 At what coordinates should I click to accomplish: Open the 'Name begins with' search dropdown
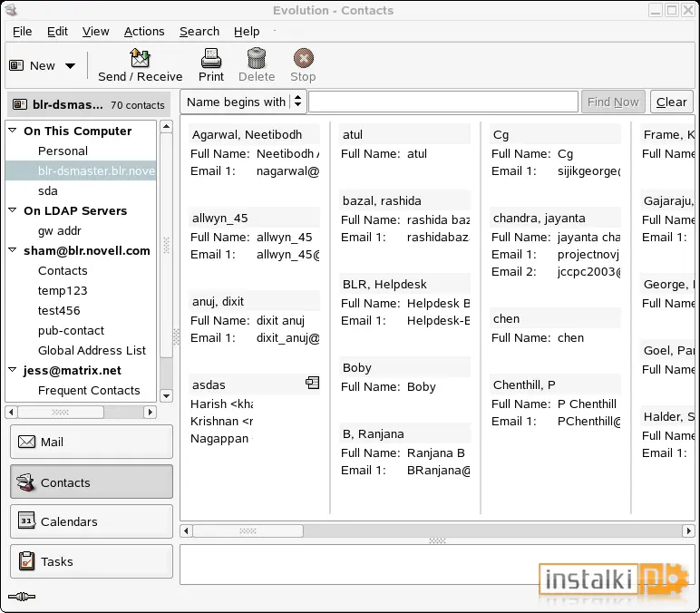tap(243, 102)
